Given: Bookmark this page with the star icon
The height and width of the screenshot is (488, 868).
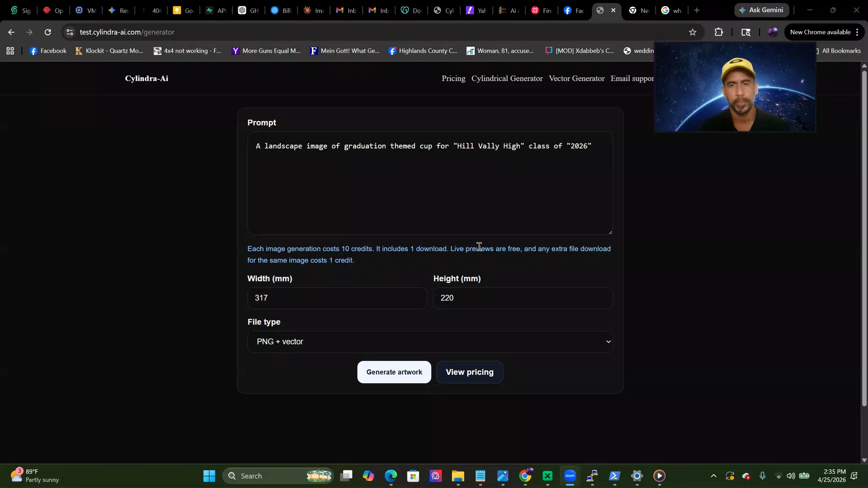Looking at the screenshot, I should pyautogui.click(x=693, y=32).
